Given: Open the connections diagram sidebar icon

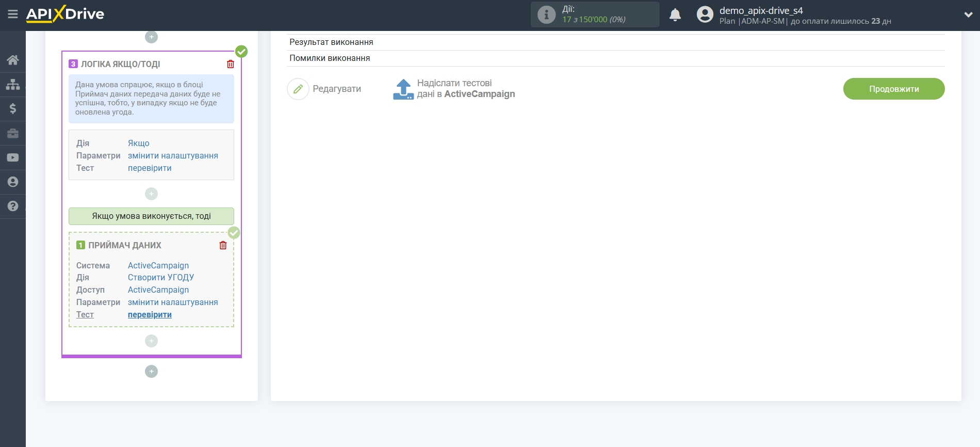Looking at the screenshot, I should tap(13, 84).
